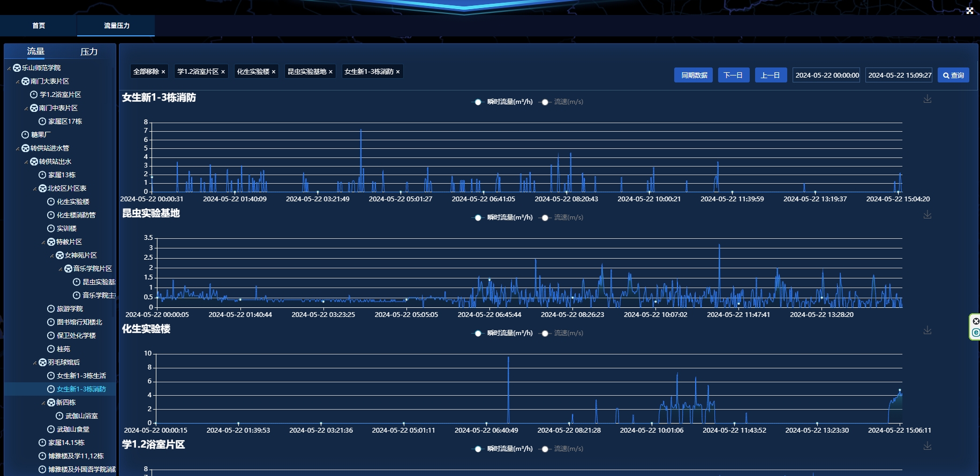Click the 同期数据 button
The width and height of the screenshot is (980, 476).
coord(693,75)
